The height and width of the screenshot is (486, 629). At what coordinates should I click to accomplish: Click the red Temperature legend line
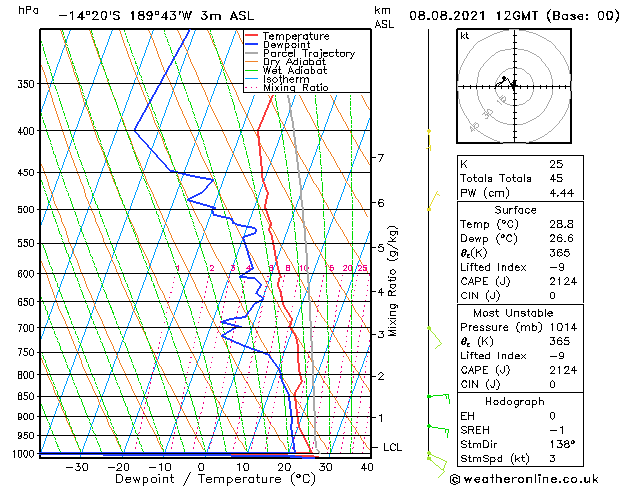pyautogui.click(x=251, y=36)
